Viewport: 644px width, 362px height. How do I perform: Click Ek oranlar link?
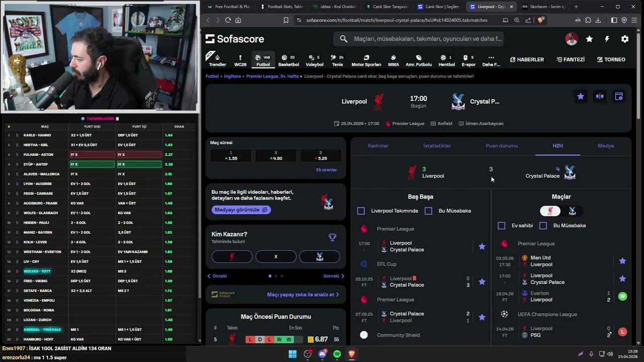327,170
